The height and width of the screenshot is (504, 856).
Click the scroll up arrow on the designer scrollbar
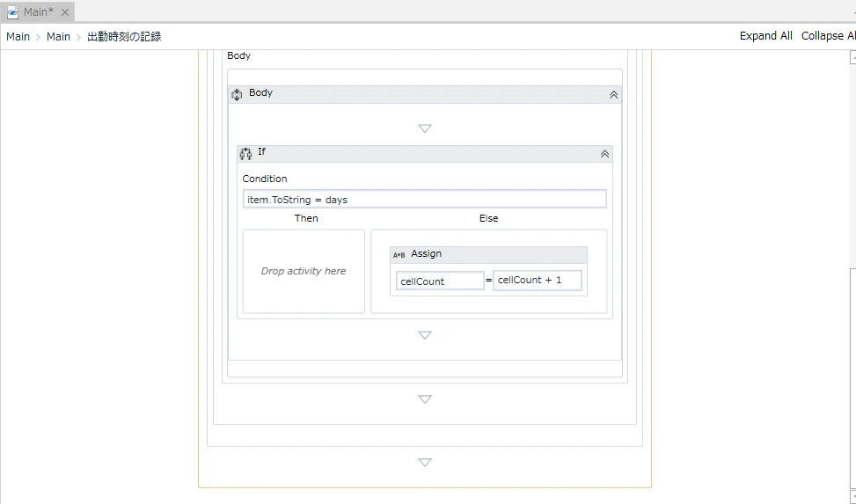[x=852, y=57]
